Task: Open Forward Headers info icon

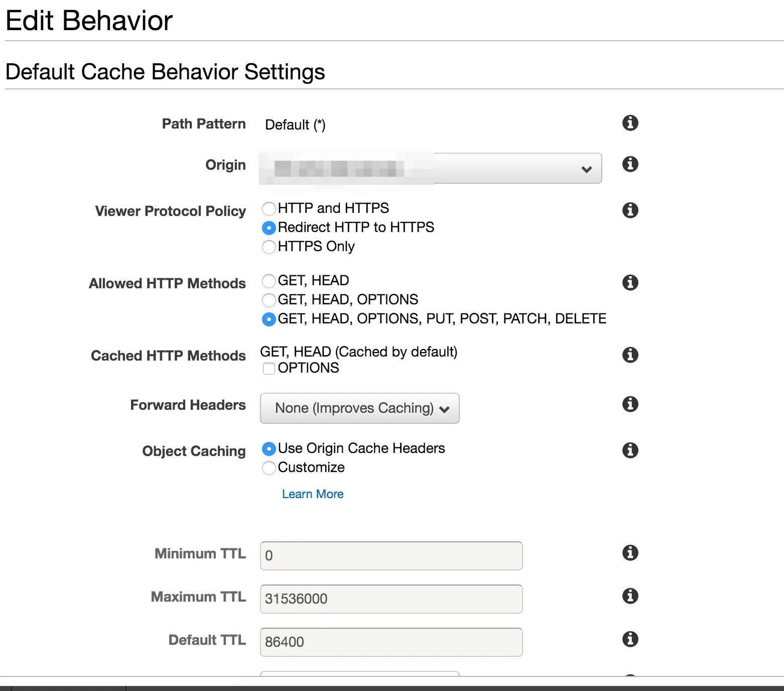Action: click(630, 404)
